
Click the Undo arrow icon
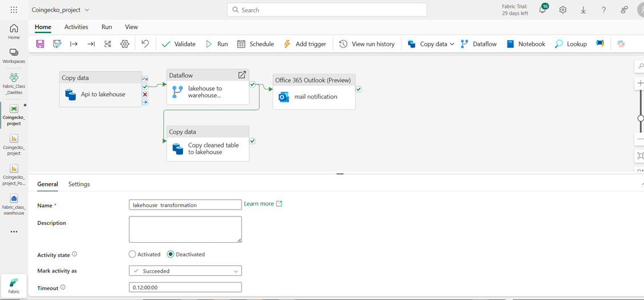[145, 44]
